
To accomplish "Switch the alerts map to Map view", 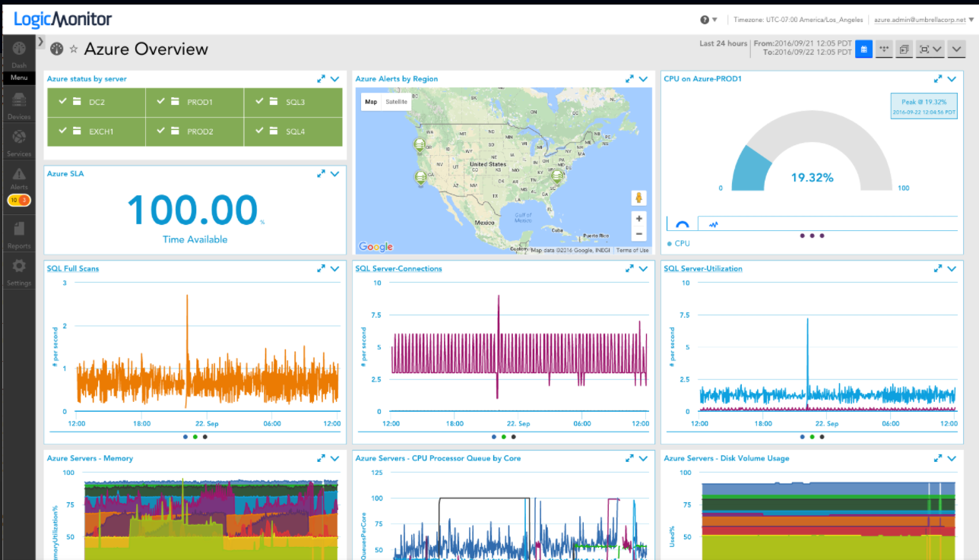I will pyautogui.click(x=371, y=102).
